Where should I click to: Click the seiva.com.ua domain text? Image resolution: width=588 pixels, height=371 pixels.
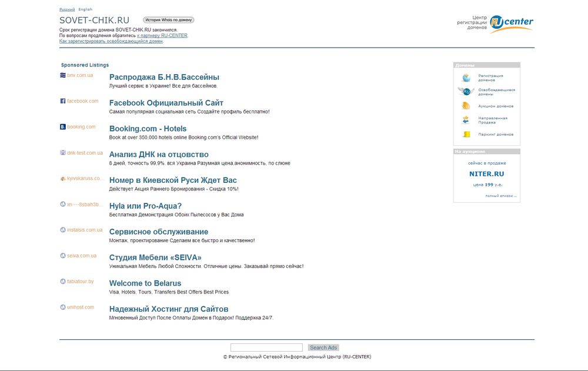82,255
